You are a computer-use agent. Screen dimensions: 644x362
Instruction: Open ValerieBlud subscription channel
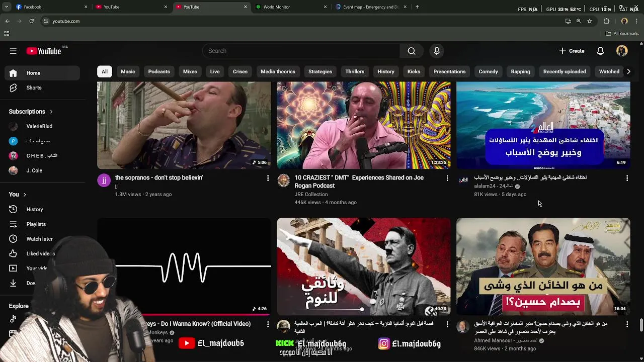tap(42, 126)
